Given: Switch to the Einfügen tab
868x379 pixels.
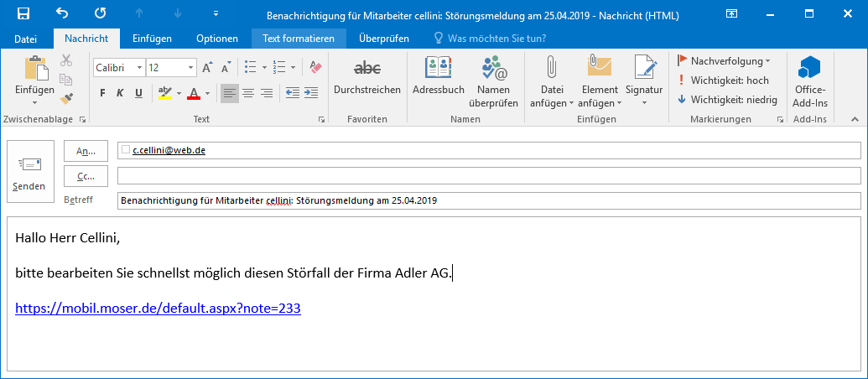Looking at the screenshot, I should coord(153,39).
